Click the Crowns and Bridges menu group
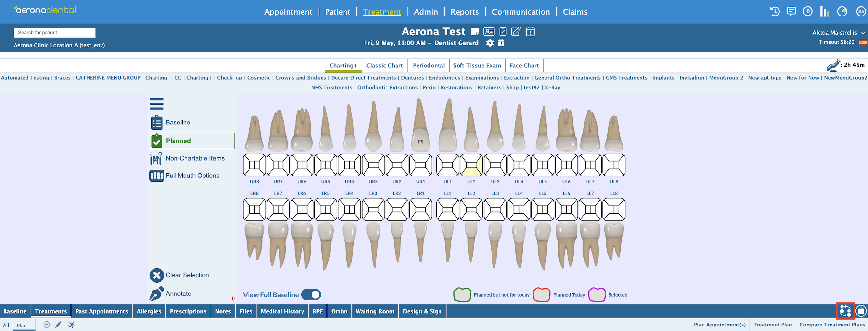 coord(301,78)
